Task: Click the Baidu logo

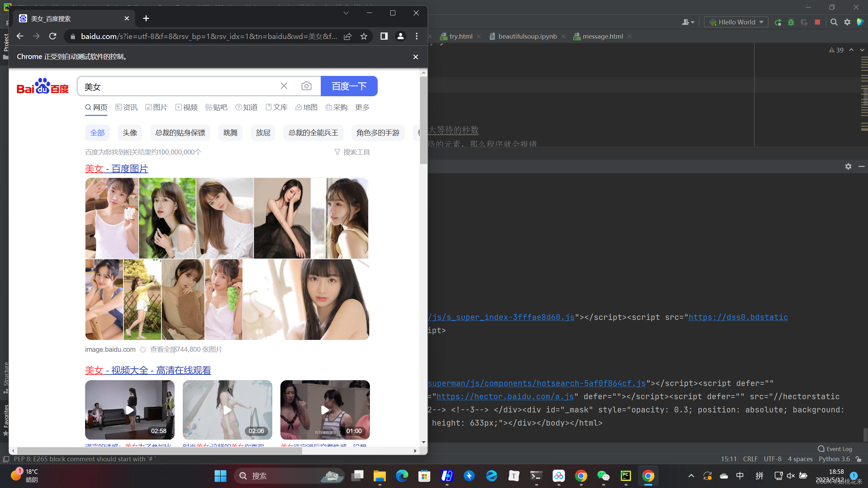Action: pyautogui.click(x=43, y=86)
